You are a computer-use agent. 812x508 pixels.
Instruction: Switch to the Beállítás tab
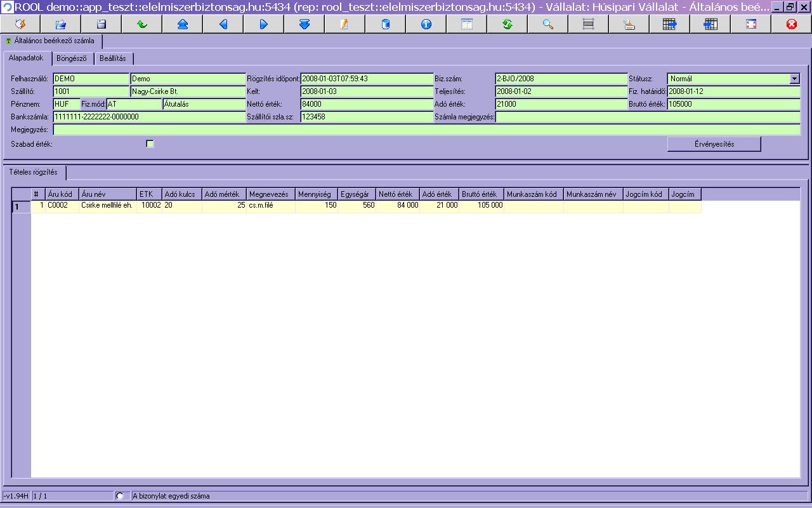pyautogui.click(x=113, y=58)
